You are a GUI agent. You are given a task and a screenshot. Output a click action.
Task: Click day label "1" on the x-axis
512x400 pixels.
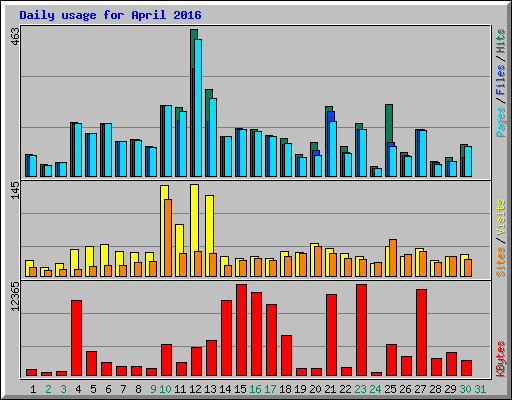(33, 389)
